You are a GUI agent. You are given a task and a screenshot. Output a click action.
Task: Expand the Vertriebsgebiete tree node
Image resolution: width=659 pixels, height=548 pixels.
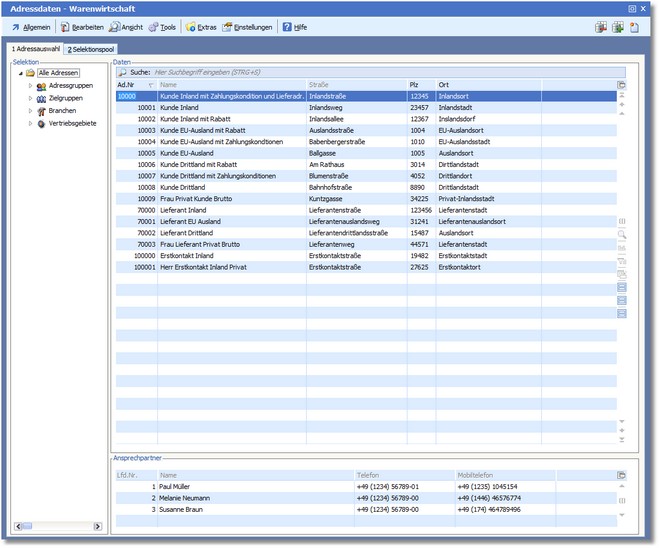pyautogui.click(x=29, y=123)
